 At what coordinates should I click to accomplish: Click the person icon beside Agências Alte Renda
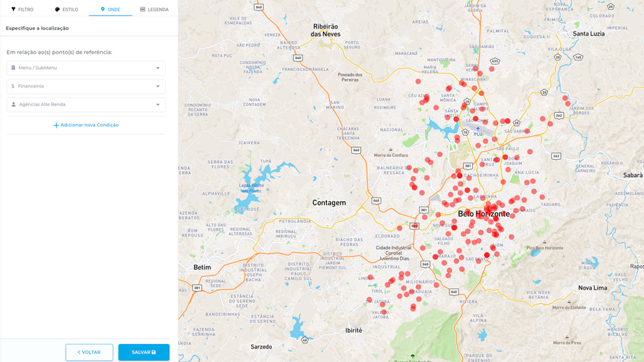[x=13, y=104]
